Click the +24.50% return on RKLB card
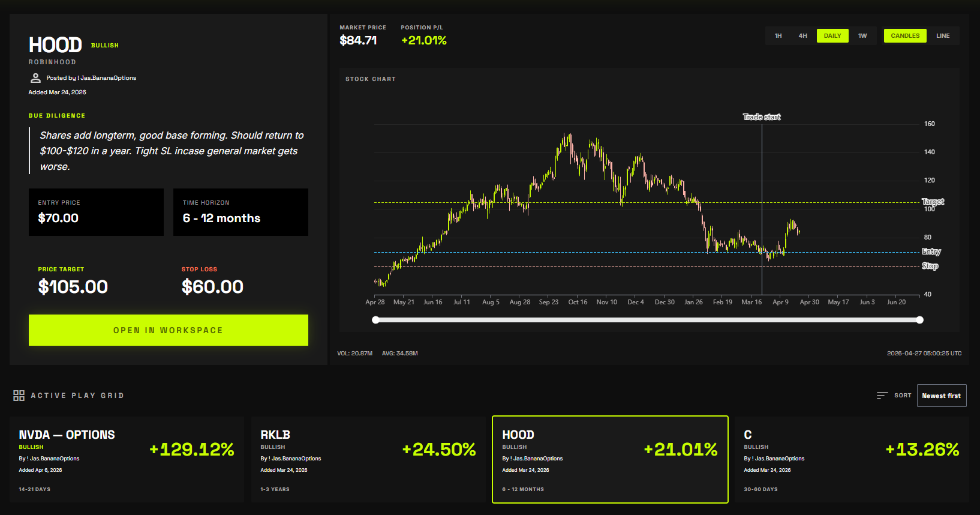The width and height of the screenshot is (980, 515). pos(439,450)
